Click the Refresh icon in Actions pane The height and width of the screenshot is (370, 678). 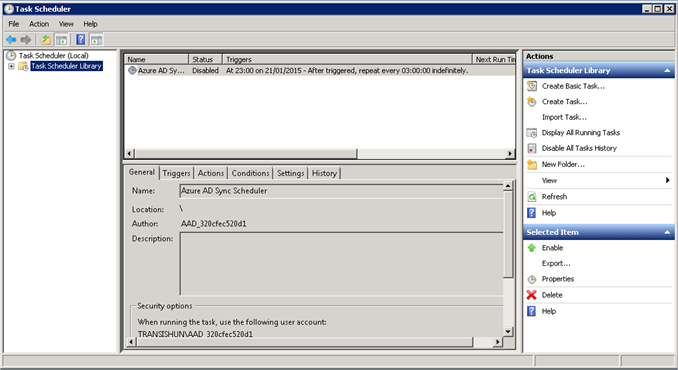click(x=532, y=197)
